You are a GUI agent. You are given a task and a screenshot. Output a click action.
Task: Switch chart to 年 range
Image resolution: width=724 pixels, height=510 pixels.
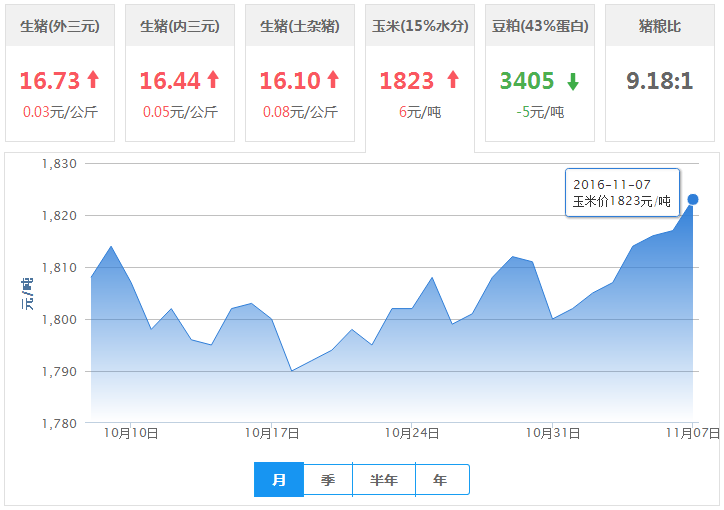(x=442, y=480)
